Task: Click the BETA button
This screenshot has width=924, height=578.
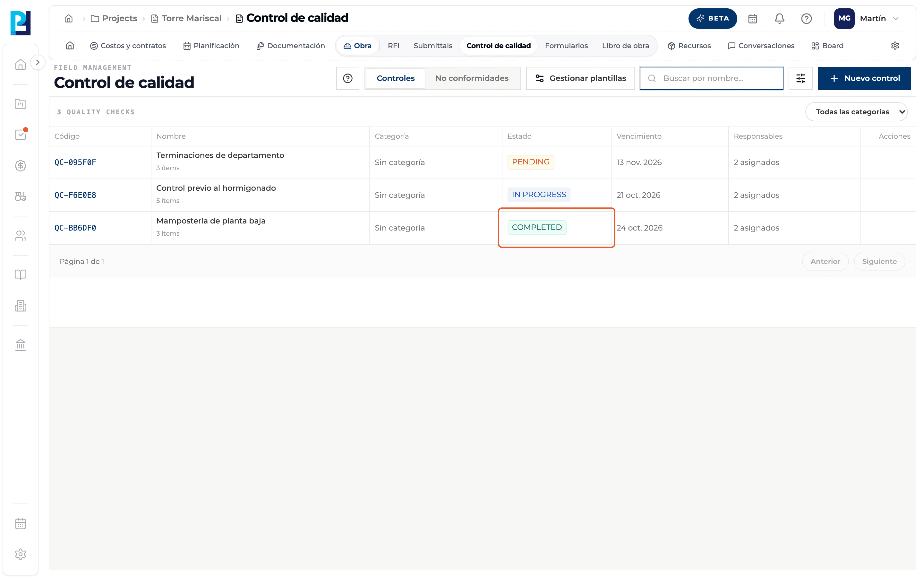Action: click(713, 18)
